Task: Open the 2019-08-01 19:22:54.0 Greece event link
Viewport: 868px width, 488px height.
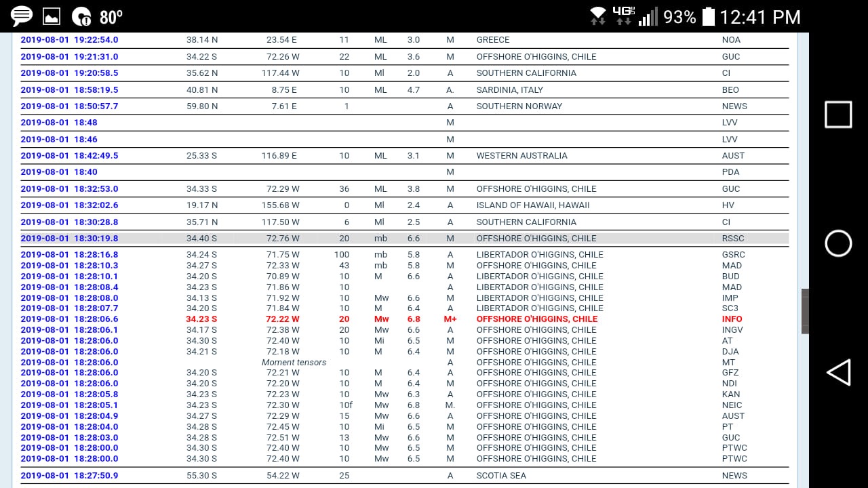Action: [69, 40]
